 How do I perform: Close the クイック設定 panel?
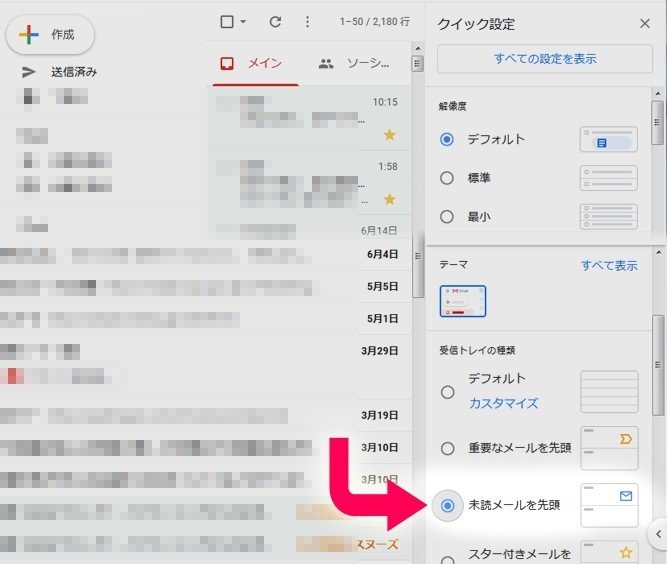pos(644,23)
